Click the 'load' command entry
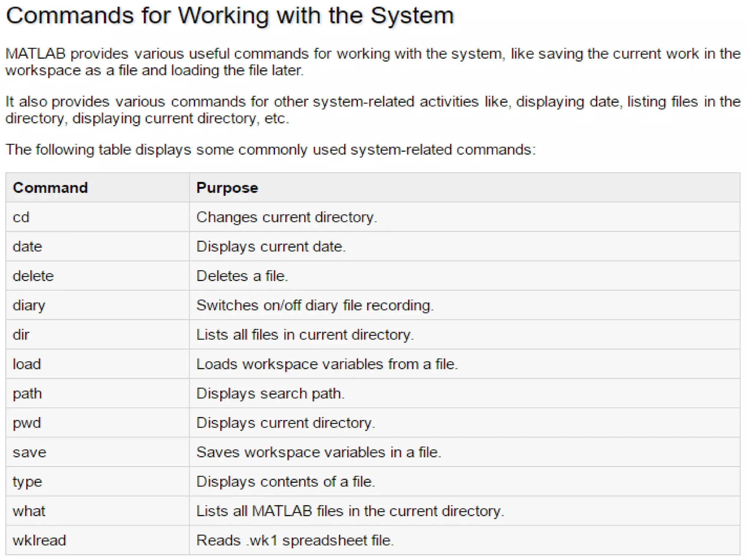 (27, 364)
